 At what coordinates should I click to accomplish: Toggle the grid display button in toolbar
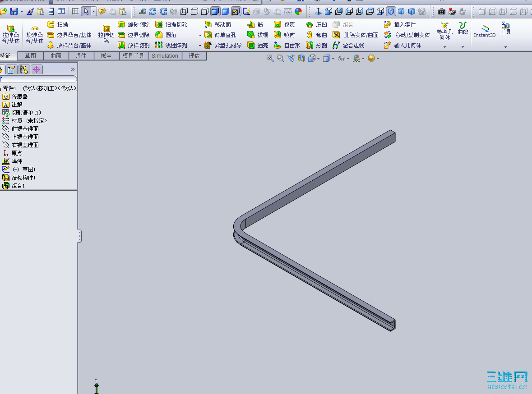coord(75,11)
